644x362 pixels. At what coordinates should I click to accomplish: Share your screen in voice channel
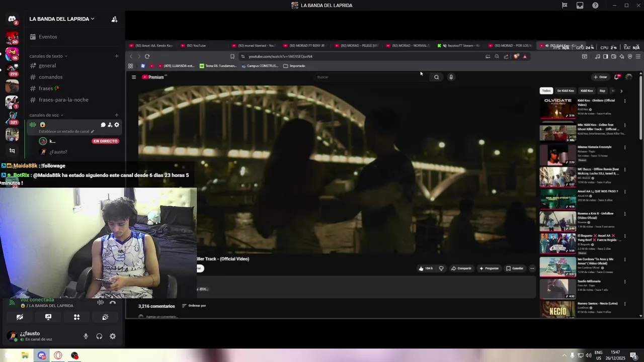point(48,317)
